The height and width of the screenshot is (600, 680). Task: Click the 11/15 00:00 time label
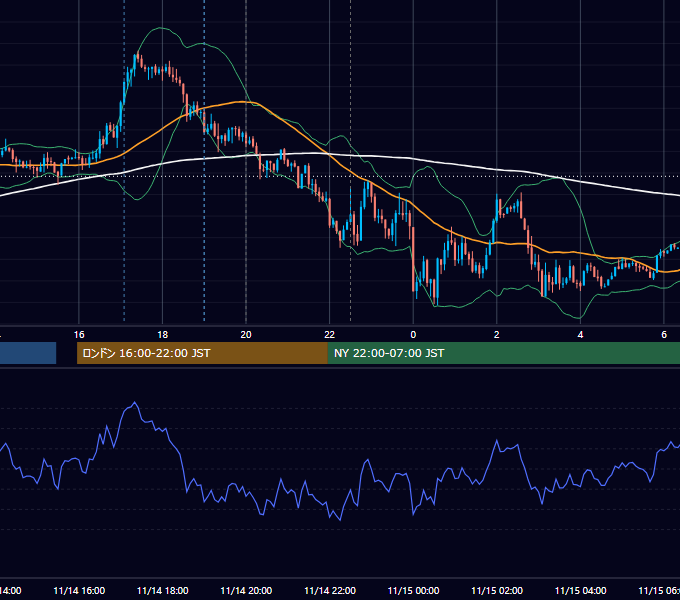(413, 591)
